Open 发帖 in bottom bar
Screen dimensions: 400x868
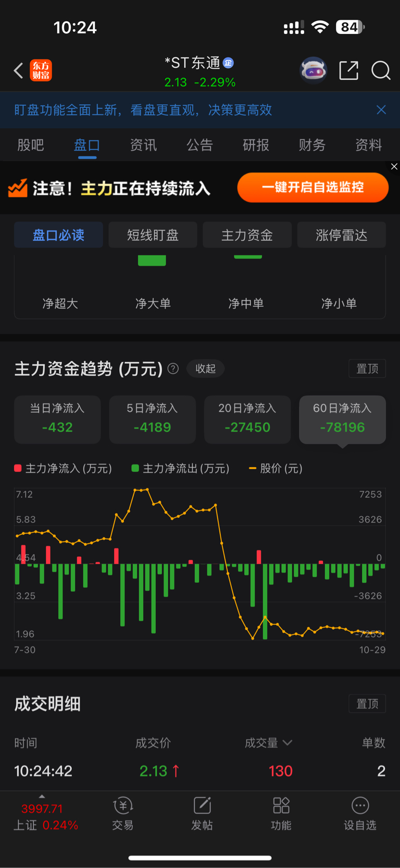(202, 813)
